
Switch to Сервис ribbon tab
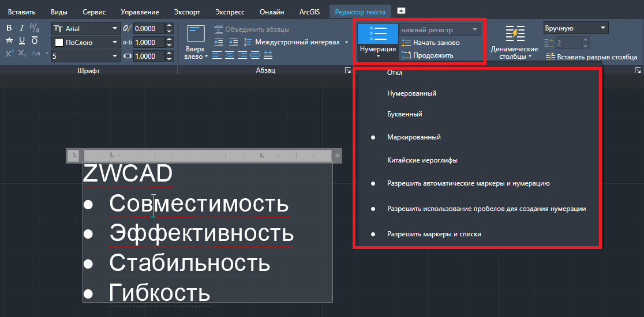94,12
